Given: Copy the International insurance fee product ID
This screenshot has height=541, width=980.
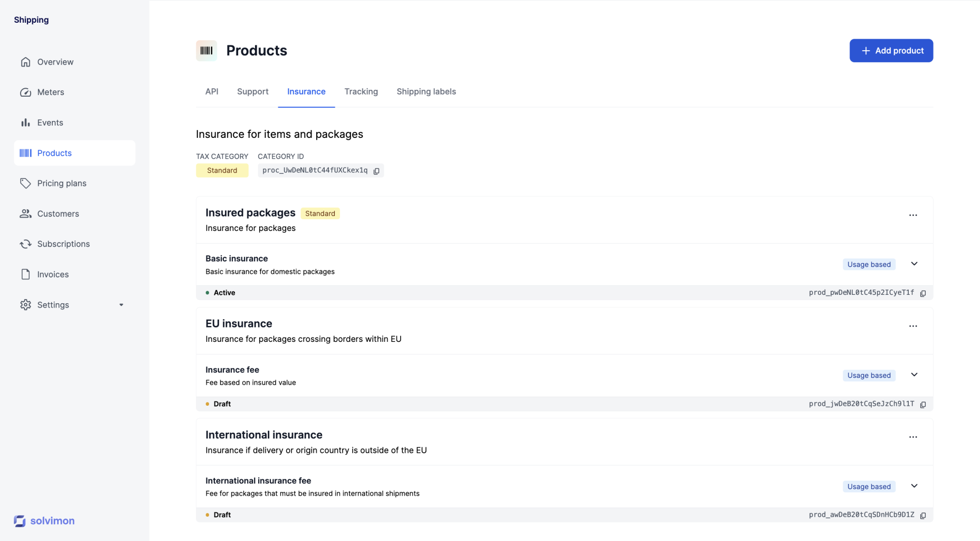Looking at the screenshot, I should 923,515.
